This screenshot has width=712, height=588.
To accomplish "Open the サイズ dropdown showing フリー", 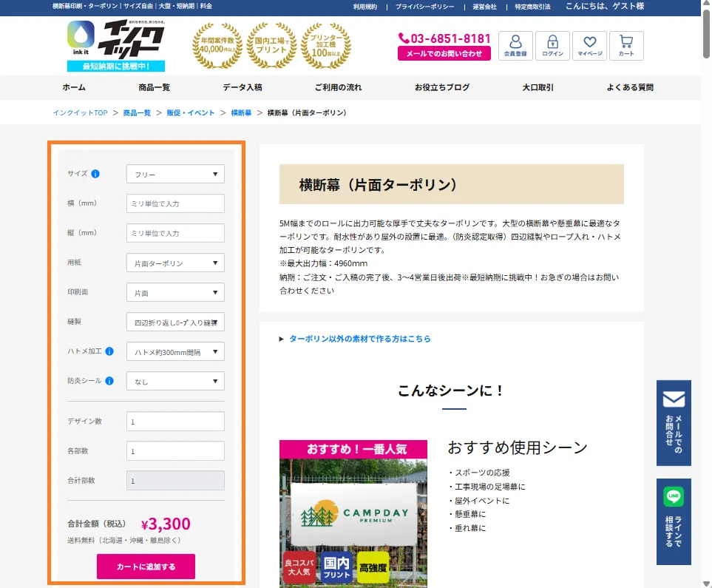I will point(174,174).
